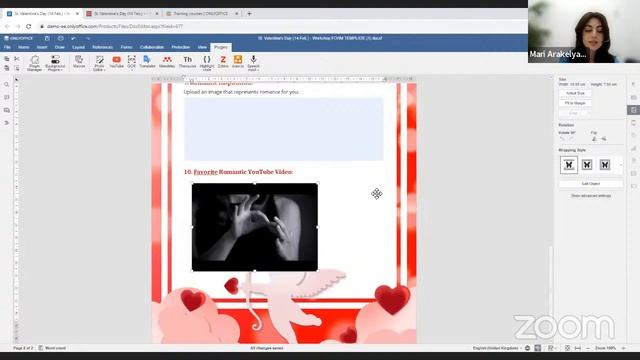Flip the image horizontally
Screen dimensions: 640x360
(x=594, y=139)
